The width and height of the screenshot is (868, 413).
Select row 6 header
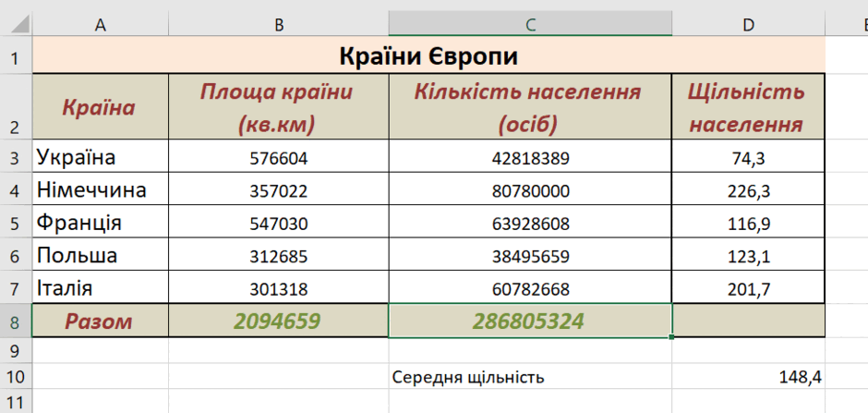16,256
